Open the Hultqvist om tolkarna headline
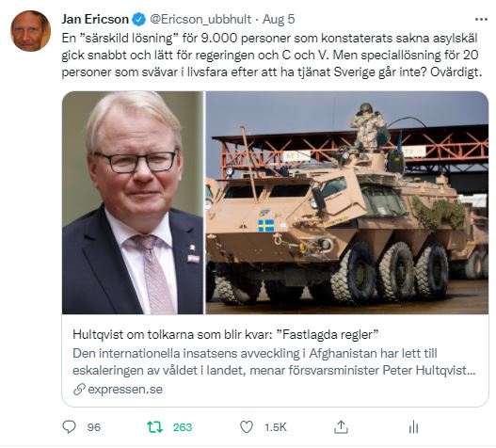The width and height of the screenshot is (496, 448). click(226, 334)
